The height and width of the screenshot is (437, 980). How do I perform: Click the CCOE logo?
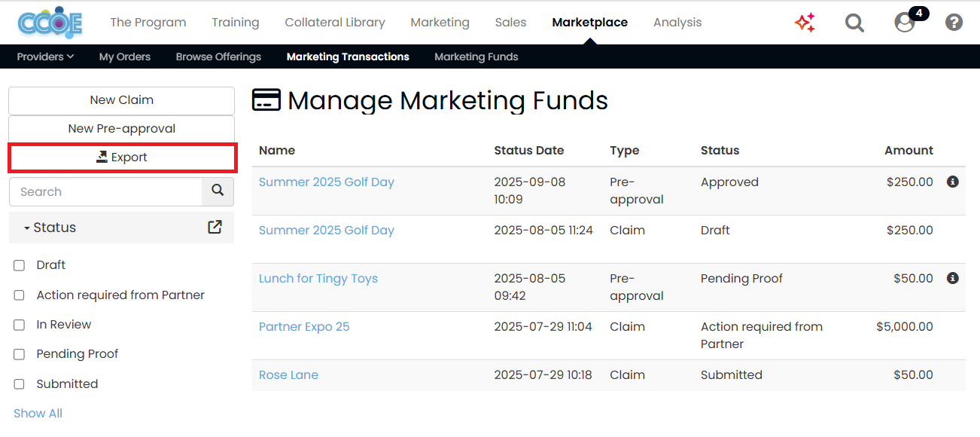(x=50, y=23)
